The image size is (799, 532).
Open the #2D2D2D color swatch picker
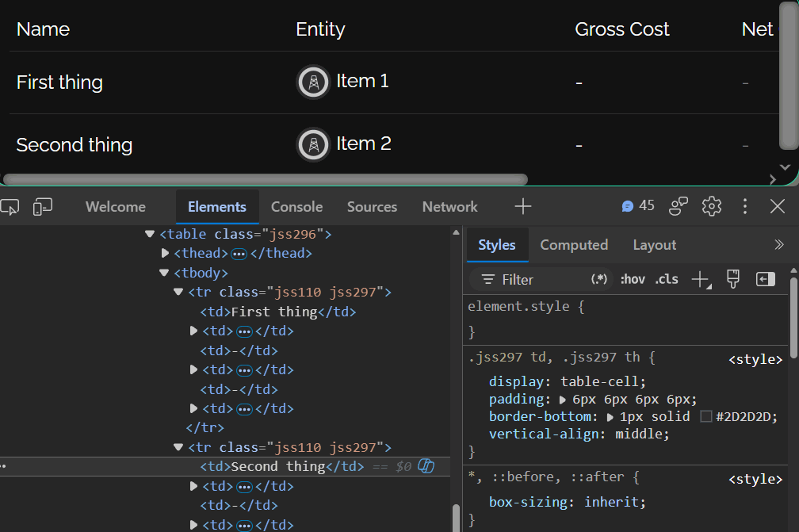click(x=705, y=417)
